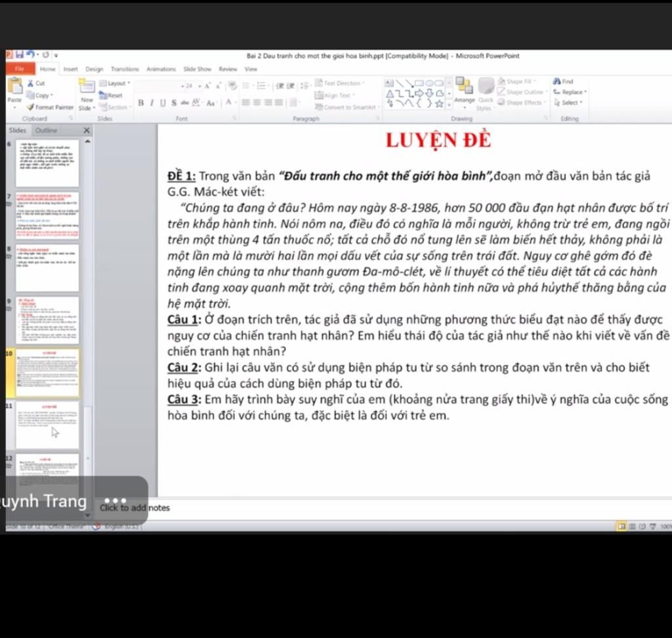The width and height of the screenshot is (672, 638).
Task: Align text right
Action: point(268,102)
